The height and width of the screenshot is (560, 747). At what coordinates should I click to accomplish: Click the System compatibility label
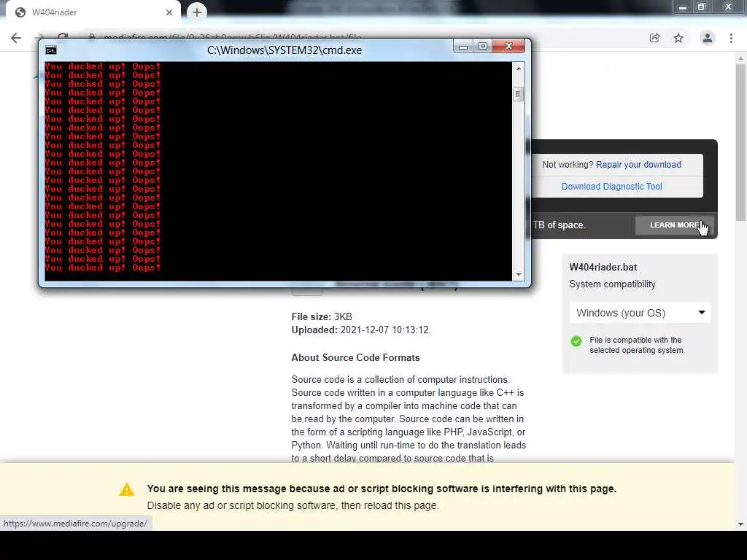612,284
